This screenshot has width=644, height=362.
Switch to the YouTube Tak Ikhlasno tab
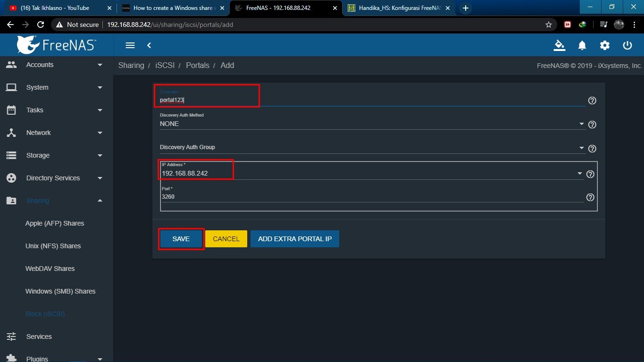tap(59, 8)
